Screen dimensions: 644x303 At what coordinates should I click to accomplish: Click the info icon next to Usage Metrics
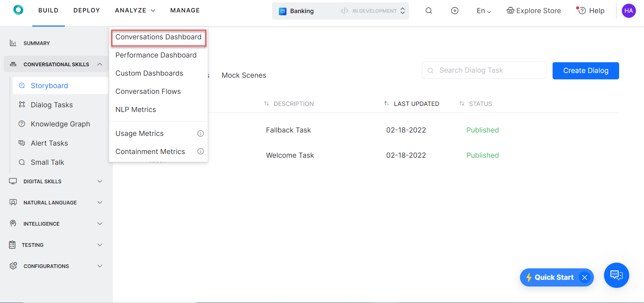201,133
